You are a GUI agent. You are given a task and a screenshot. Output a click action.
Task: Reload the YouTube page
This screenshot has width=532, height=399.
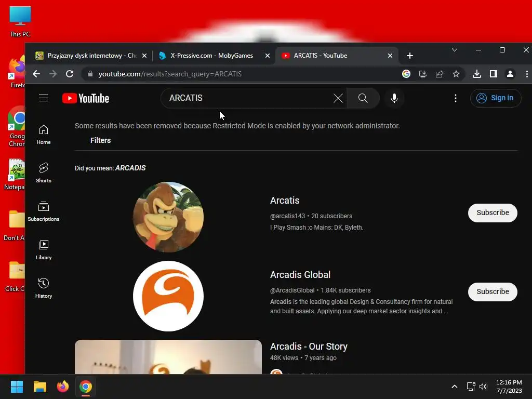[x=70, y=74]
